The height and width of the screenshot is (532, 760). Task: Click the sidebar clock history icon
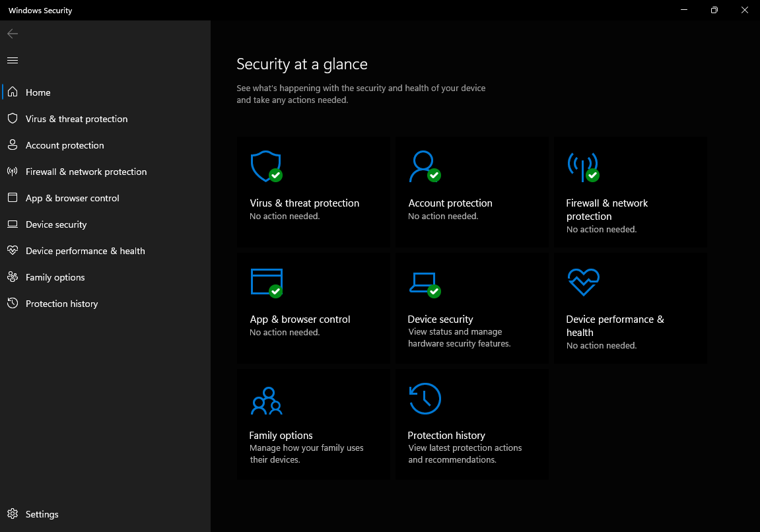[13, 303]
